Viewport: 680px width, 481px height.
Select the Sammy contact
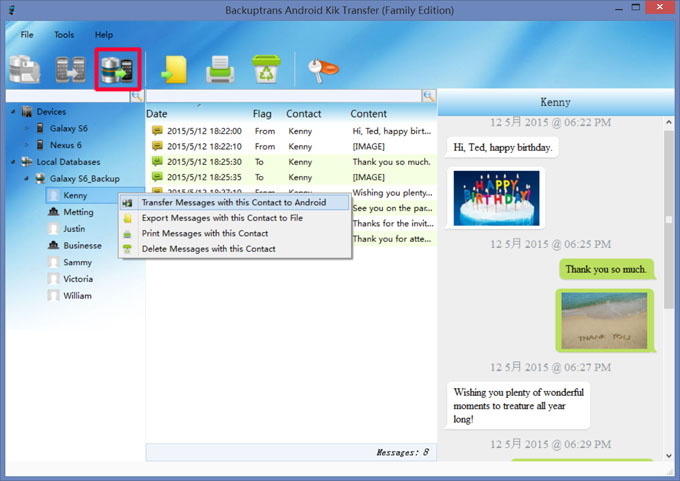coord(78,262)
